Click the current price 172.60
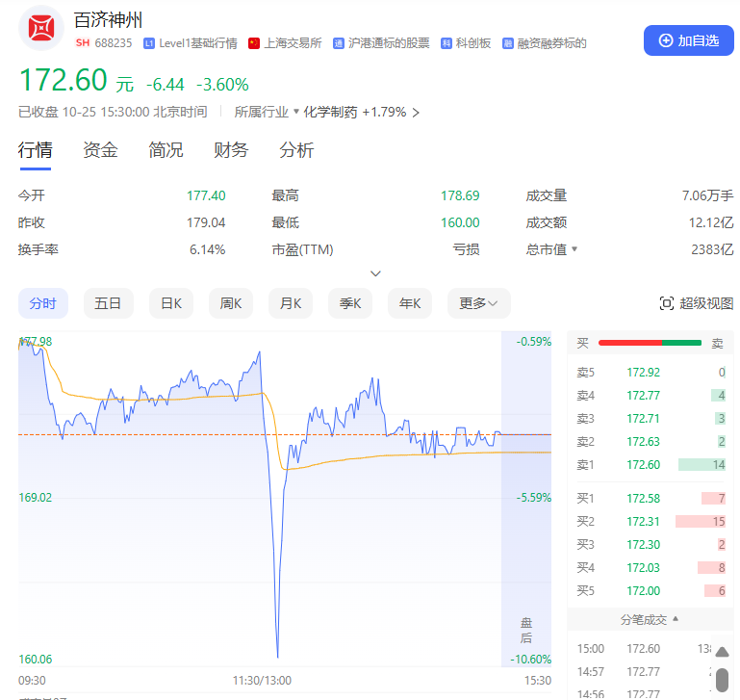This screenshot has width=740, height=700. 64,80
